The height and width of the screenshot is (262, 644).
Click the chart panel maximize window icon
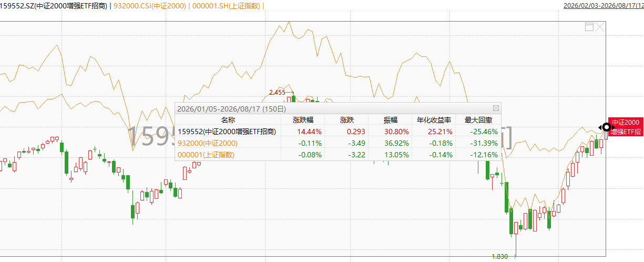click(x=590, y=26)
